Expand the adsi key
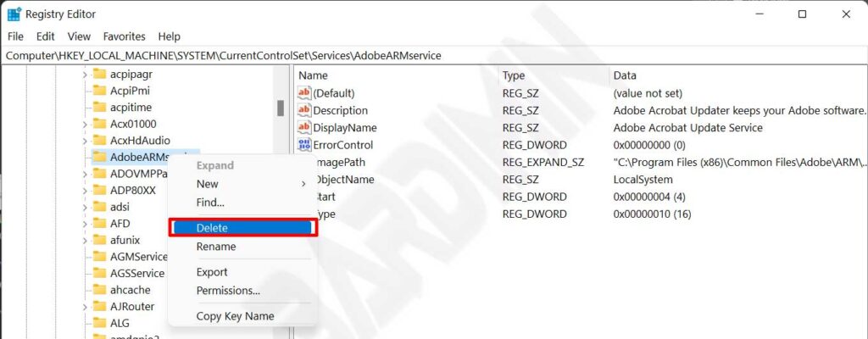 85,207
